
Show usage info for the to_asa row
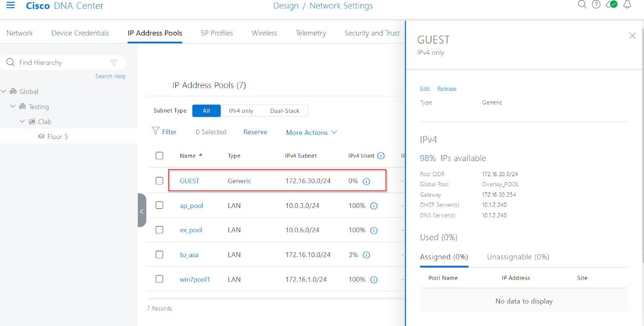click(x=366, y=255)
